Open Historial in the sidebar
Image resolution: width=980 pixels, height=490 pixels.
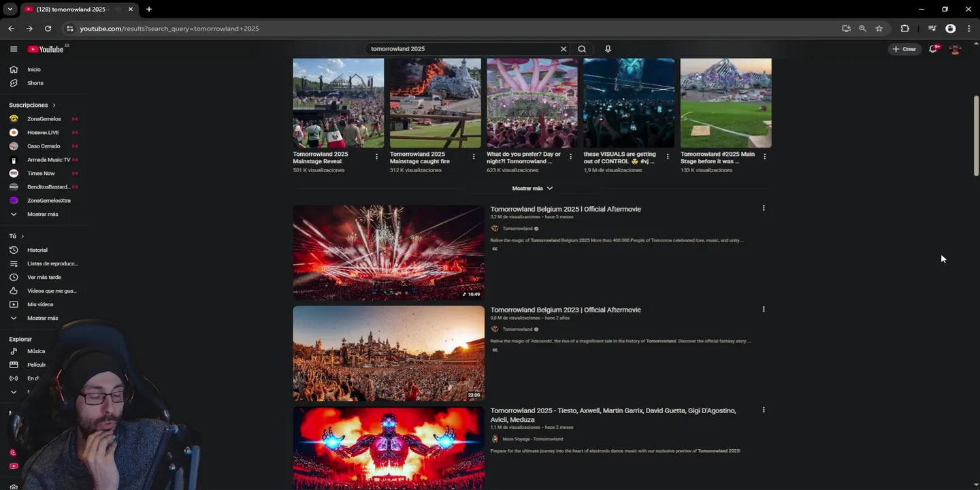37,250
